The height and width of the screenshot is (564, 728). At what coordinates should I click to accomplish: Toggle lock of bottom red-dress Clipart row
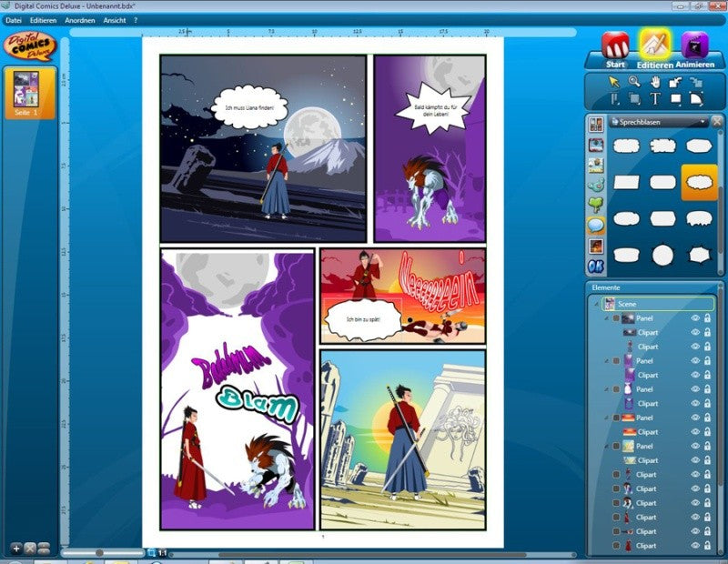click(x=707, y=546)
